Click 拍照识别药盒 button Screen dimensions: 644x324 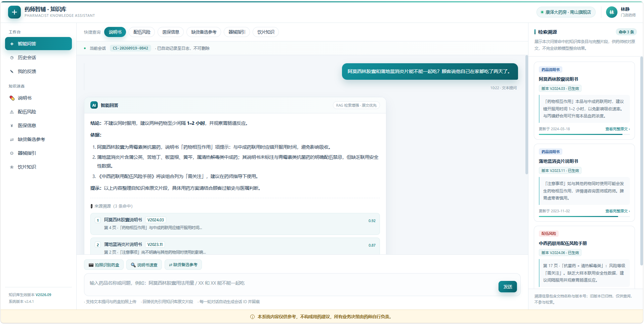[x=104, y=265]
